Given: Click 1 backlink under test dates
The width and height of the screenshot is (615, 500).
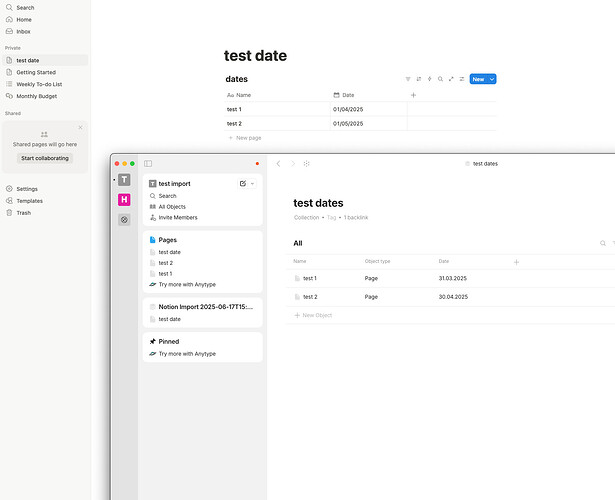Looking at the screenshot, I should click(x=356, y=217).
